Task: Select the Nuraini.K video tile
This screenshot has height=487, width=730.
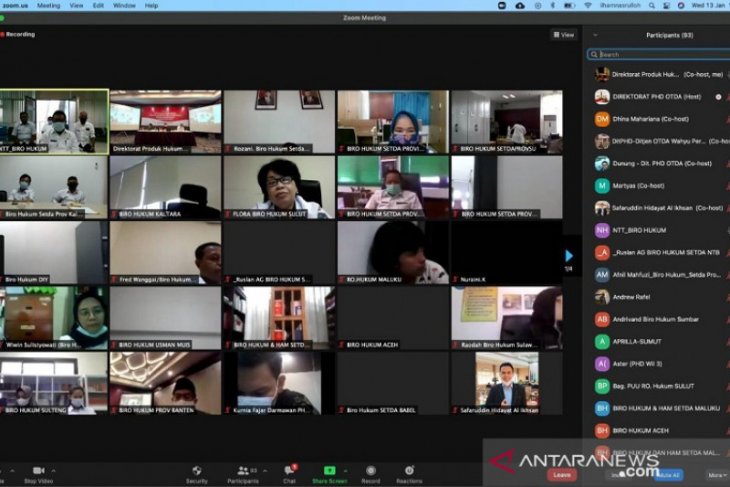Action: coord(507,253)
